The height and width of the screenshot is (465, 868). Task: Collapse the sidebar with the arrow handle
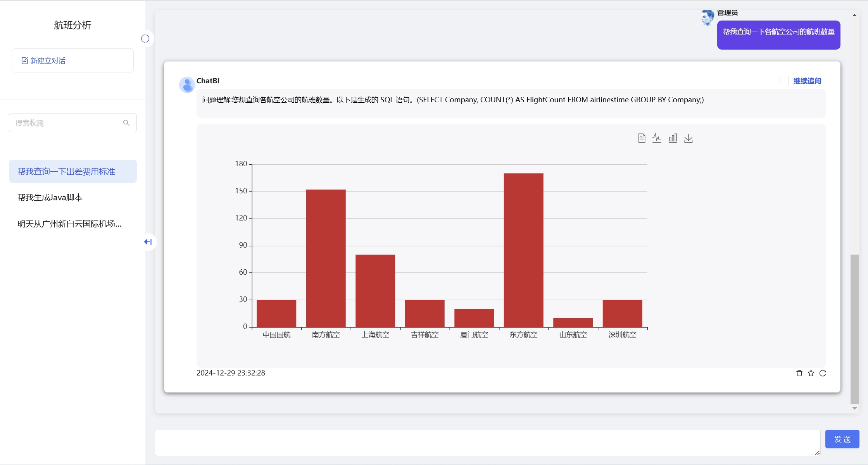pyautogui.click(x=148, y=242)
